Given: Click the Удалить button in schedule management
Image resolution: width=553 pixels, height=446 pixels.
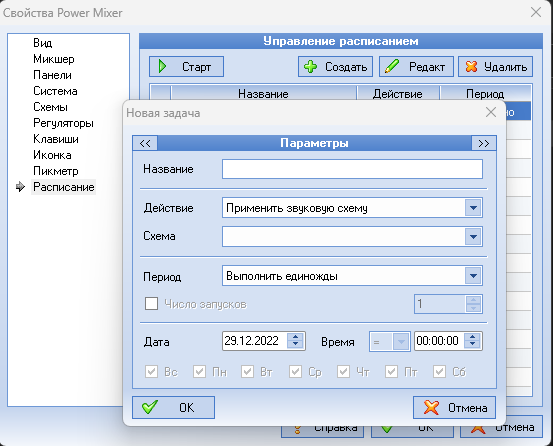Looking at the screenshot, I should coord(496,67).
